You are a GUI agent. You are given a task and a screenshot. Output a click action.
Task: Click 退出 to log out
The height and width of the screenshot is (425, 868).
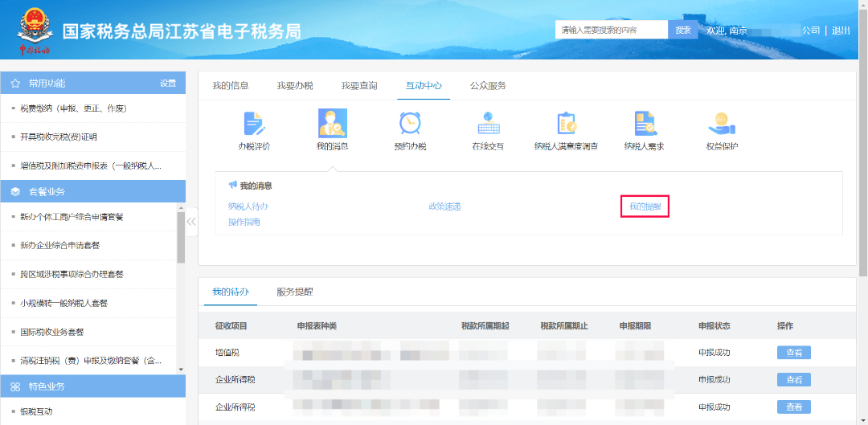[x=841, y=31]
